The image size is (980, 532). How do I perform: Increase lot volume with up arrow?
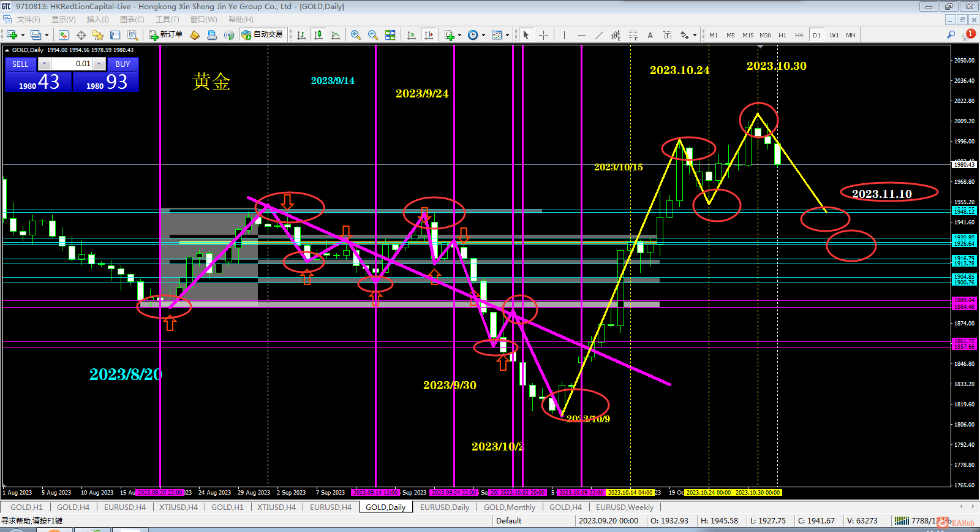[99, 64]
